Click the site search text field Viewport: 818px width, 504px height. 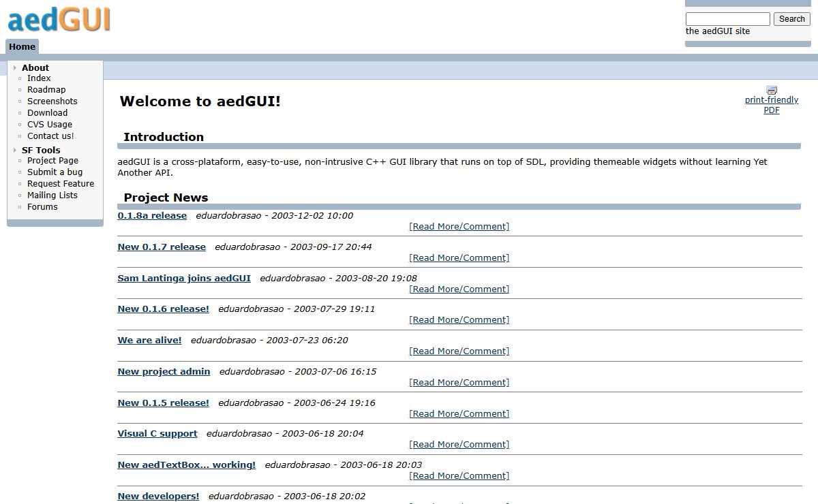(x=727, y=19)
